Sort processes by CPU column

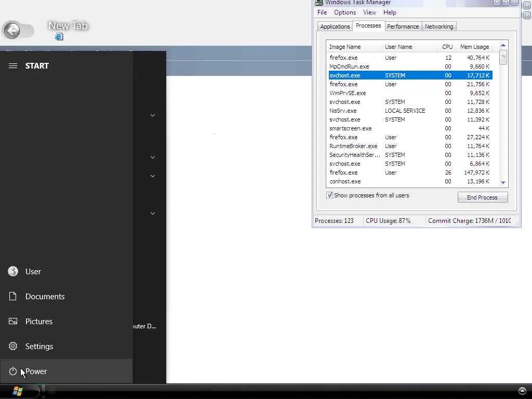point(447,47)
